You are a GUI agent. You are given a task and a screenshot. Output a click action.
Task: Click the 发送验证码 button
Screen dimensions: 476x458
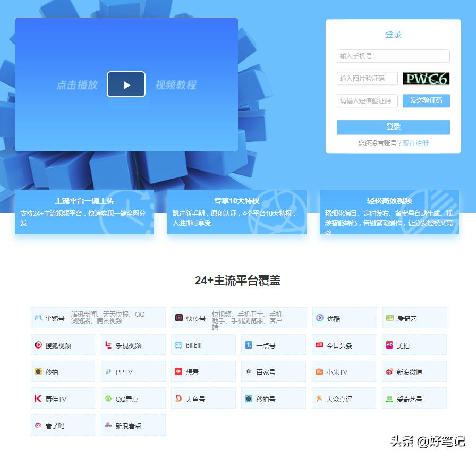(x=426, y=101)
